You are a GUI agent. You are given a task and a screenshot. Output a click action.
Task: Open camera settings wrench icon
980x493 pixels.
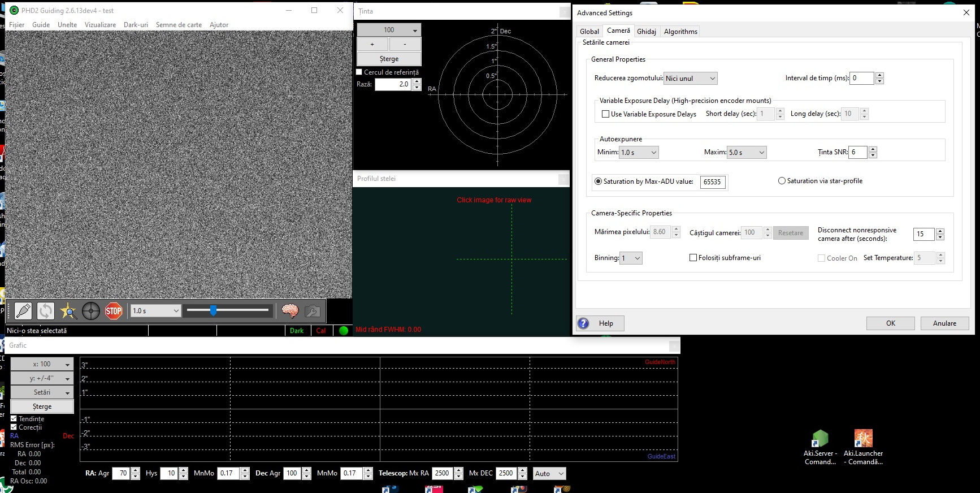[x=313, y=311]
